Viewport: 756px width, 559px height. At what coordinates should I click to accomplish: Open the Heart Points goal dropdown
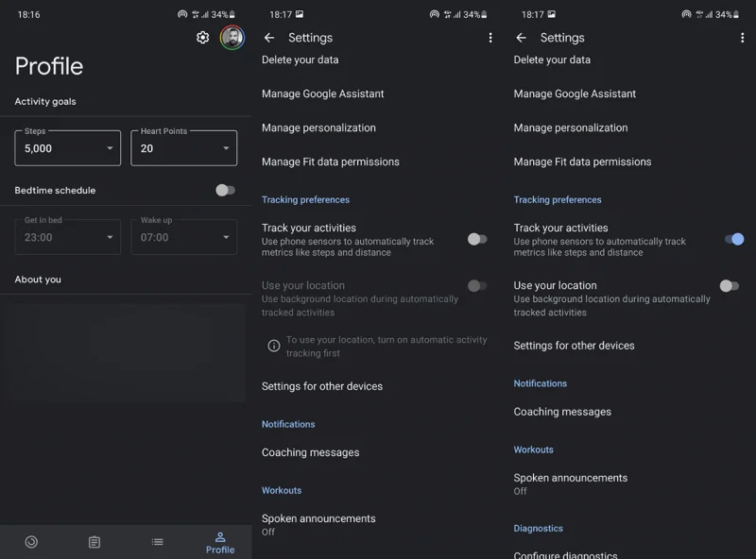183,148
